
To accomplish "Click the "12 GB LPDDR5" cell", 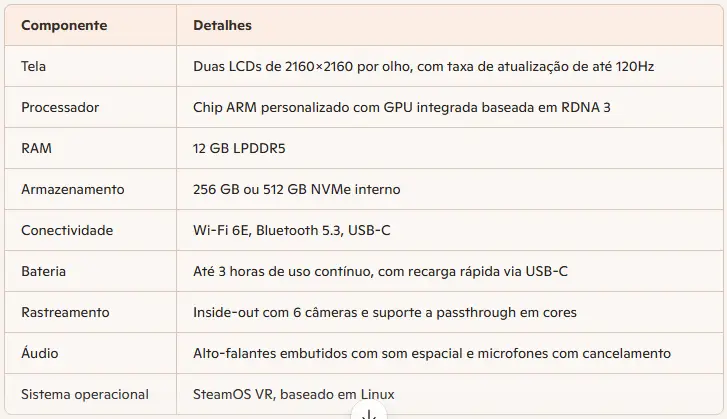I will 238,148.
